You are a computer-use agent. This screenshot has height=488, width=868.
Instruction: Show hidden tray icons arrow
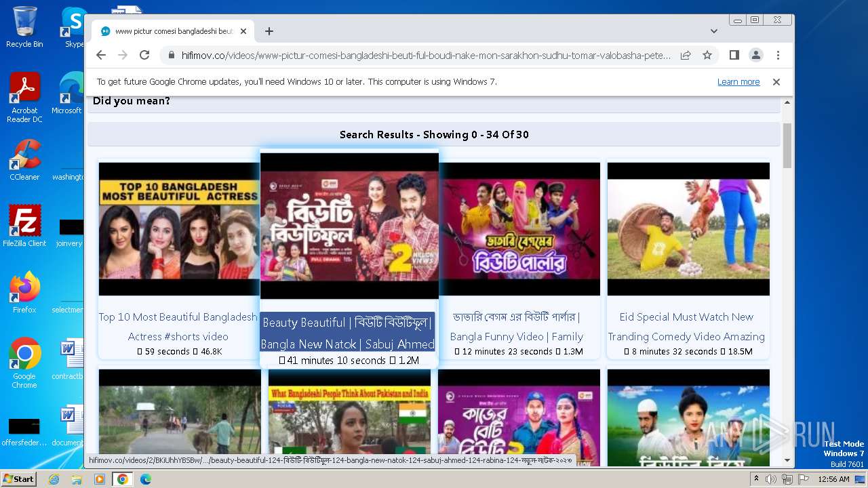[756, 479]
